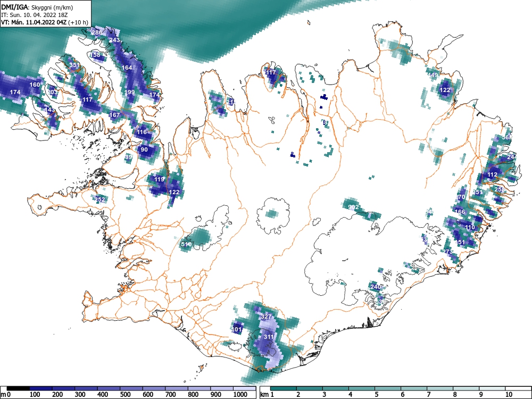Click the visibility value '286' on the map
Screen dimensions: 532x399
point(97,32)
